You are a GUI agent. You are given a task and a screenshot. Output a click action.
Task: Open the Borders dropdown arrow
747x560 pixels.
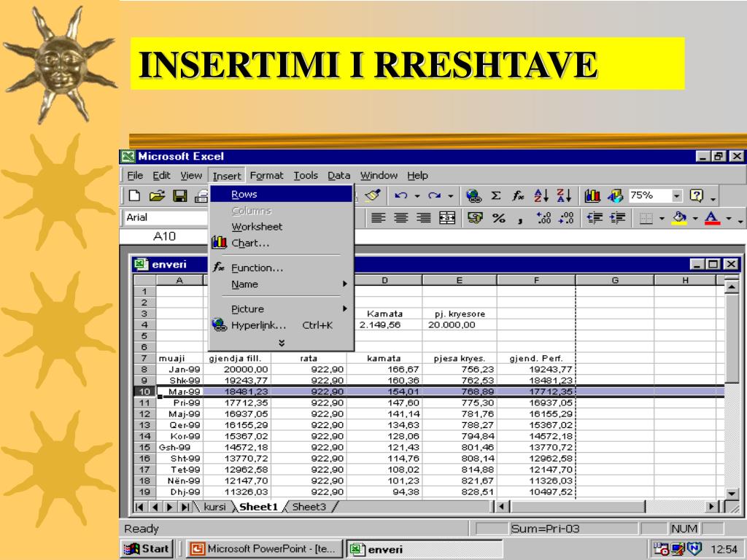point(662,219)
